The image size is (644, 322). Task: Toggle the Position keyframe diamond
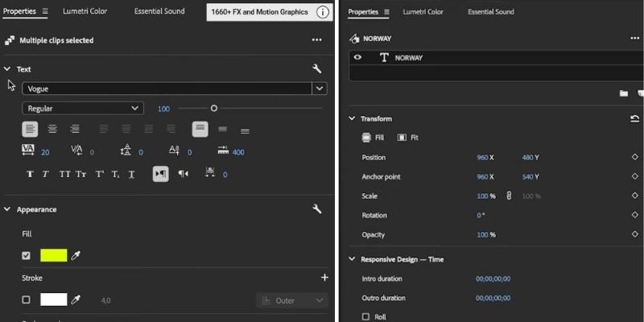634,158
